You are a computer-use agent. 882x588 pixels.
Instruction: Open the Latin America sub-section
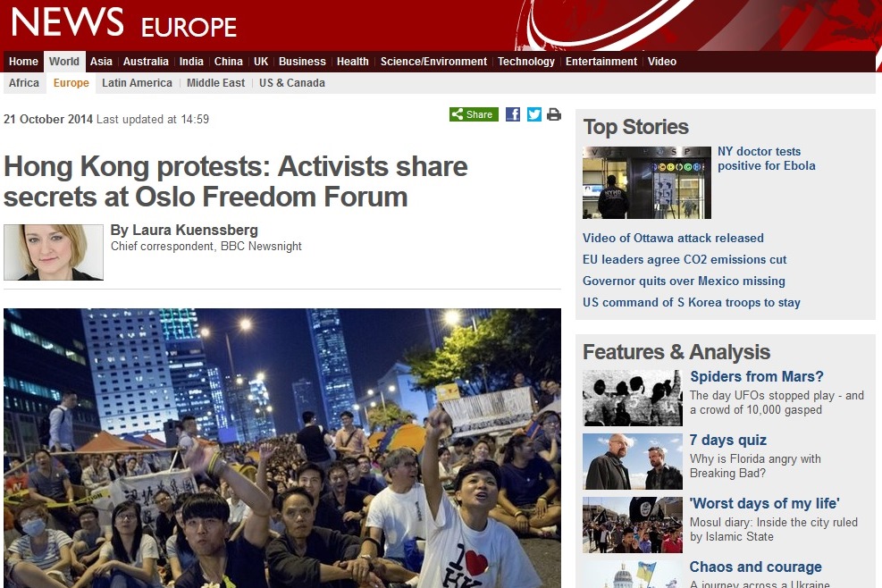[x=137, y=83]
